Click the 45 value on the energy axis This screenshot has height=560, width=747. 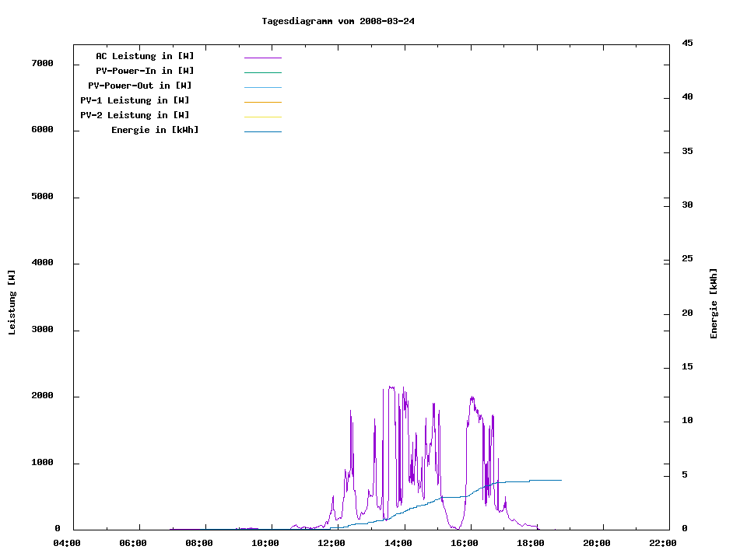coord(687,43)
